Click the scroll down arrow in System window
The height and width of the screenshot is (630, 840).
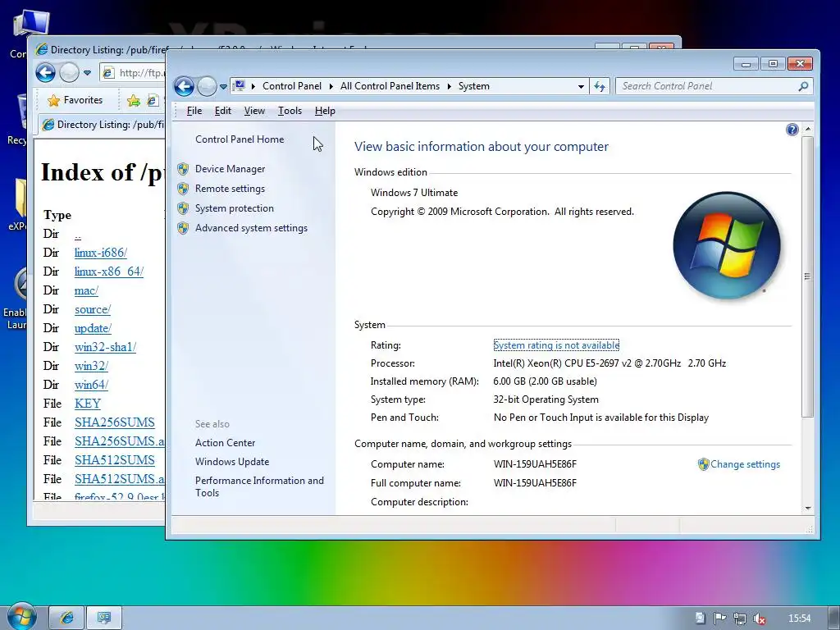coord(808,509)
